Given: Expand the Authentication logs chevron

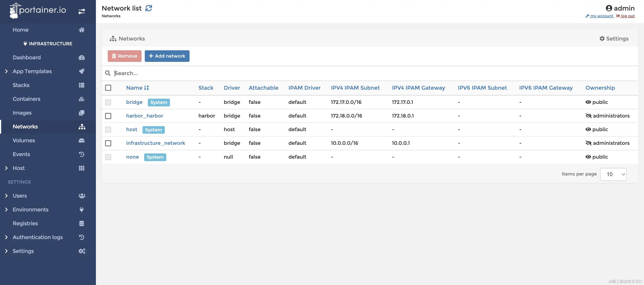Looking at the screenshot, I should pos(6,237).
